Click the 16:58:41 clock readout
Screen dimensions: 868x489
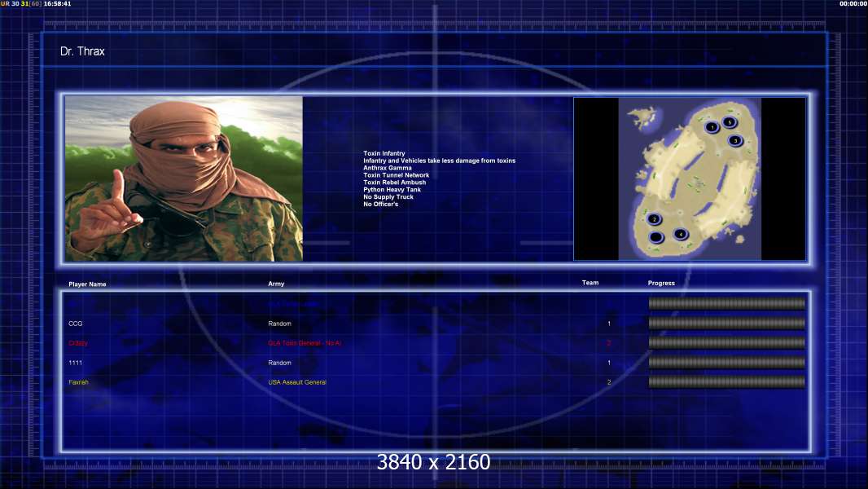[x=57, y=3]
